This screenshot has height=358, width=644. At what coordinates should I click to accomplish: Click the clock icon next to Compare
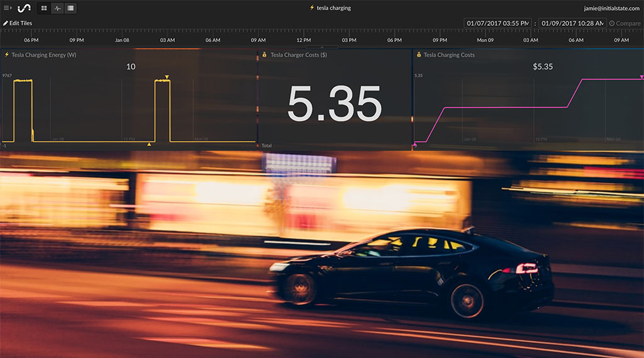(611, 23)
